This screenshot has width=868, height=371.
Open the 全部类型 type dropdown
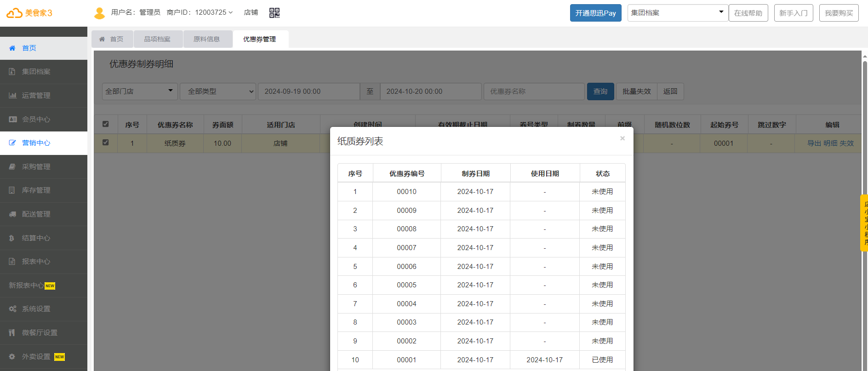click(217, 91)
